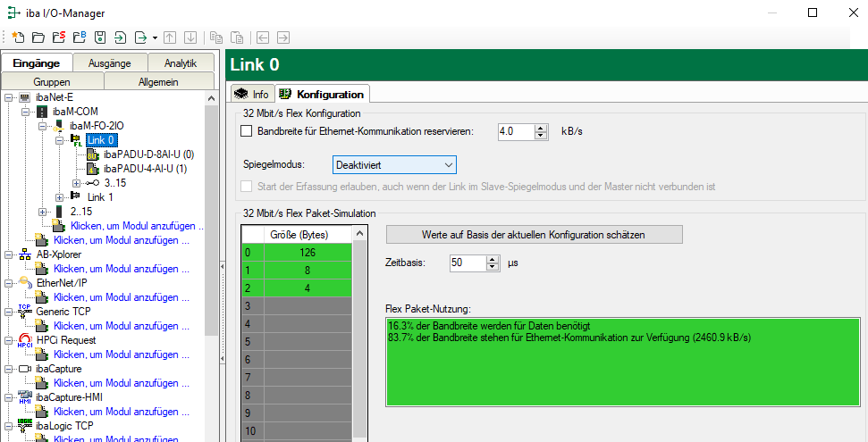This screenshot has width=868, height=442.
Task: Click the back arrow toolbar icon
Action: pos(263,38)
